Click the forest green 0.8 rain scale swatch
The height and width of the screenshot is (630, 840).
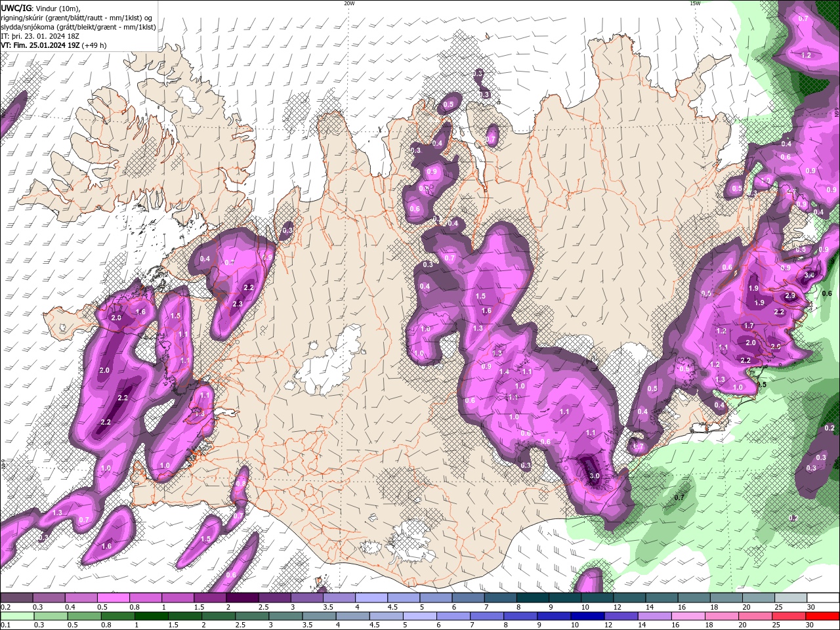click(117, 616)
